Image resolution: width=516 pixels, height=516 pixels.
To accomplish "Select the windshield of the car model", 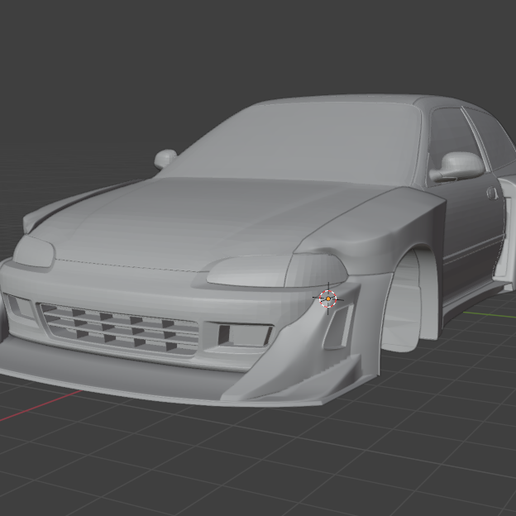I will pos(293,143).
